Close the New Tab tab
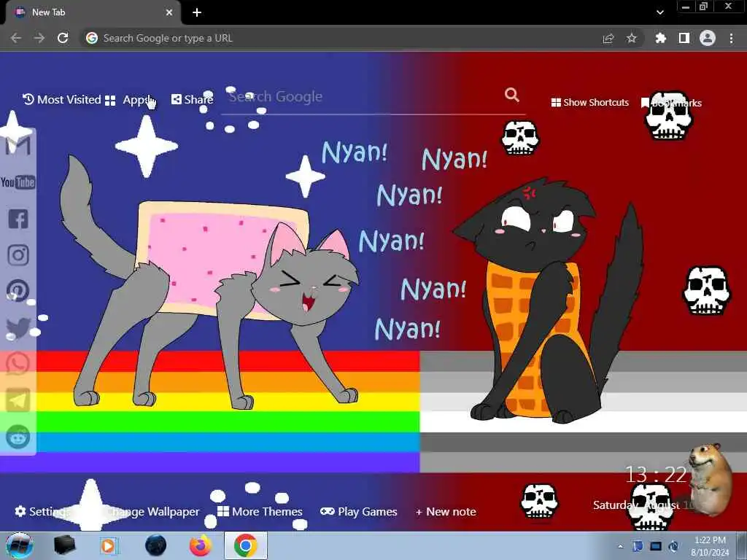The image size is (747, 560). (169, 12)
